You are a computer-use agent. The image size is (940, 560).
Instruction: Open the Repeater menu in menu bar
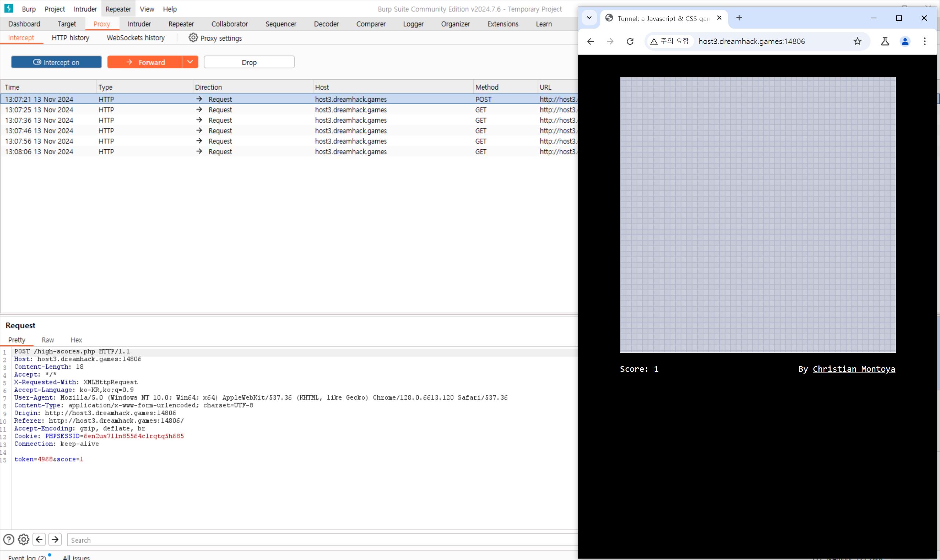click(118, 9)
